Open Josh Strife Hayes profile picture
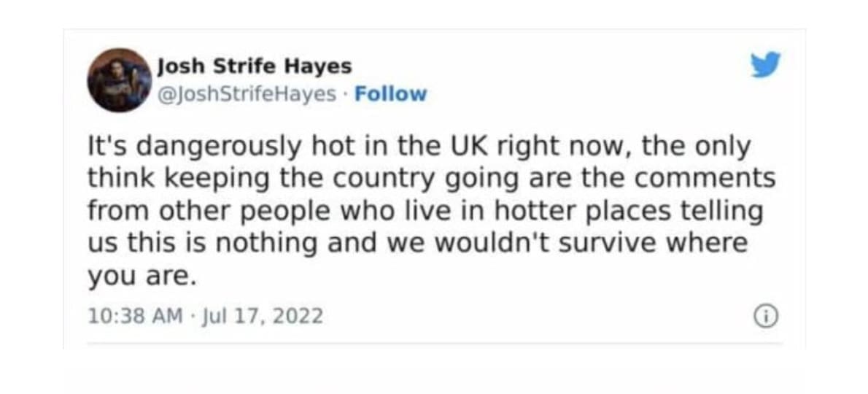 [119, 80]
